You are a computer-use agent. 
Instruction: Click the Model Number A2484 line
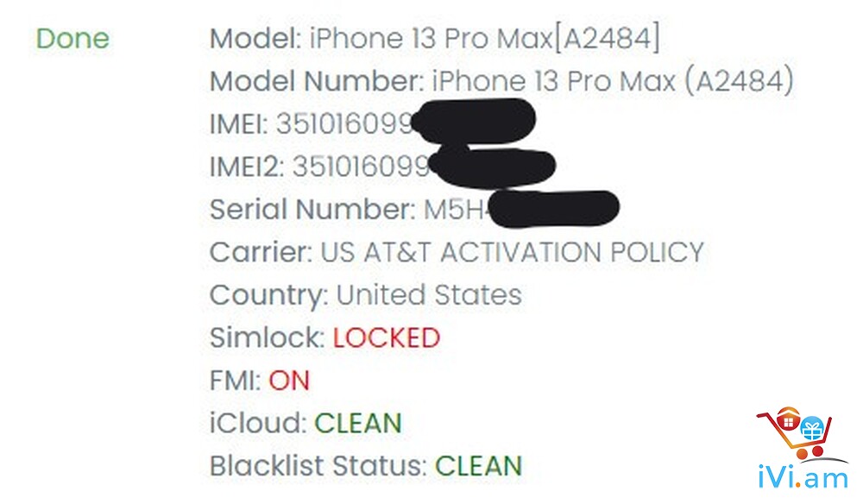click(x=502, y=81)
